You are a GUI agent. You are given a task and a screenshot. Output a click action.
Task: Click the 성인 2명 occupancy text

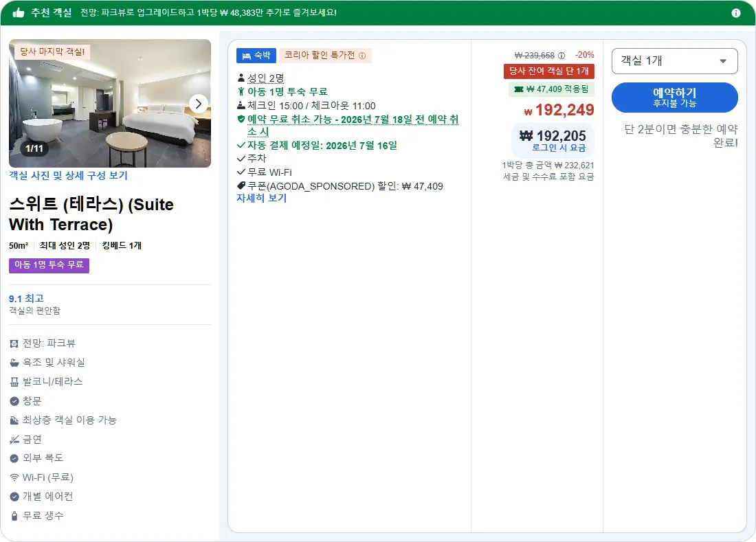coord(266,78)
